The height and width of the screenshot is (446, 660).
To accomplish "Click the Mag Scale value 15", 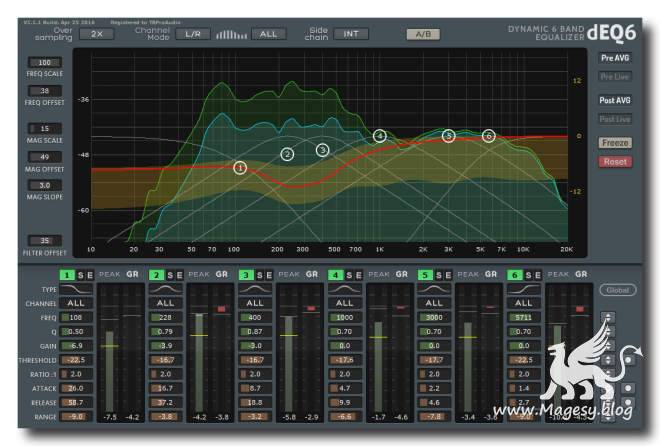I will click(x=45, y=129).
